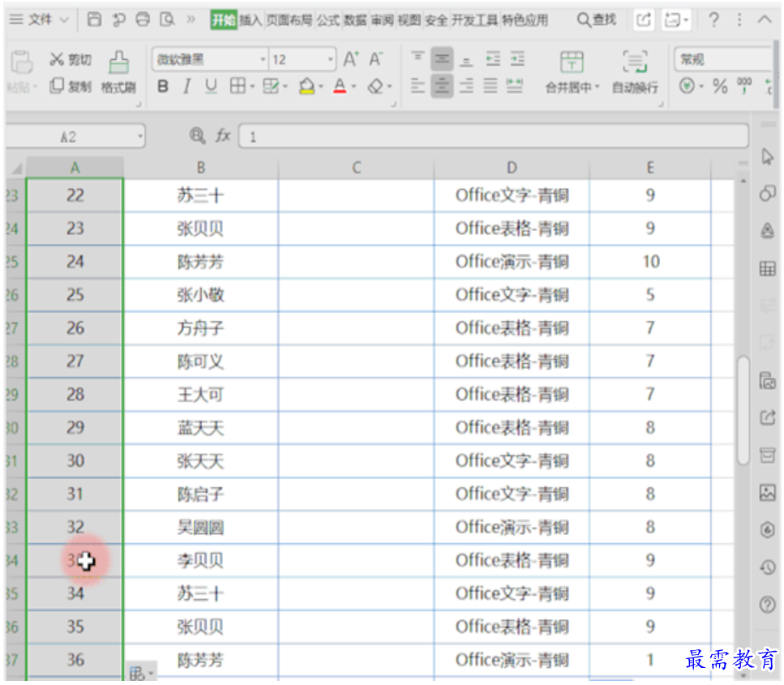Open the number format dropdown (常规)
Viewport: 784px width, 685px height.
(x=724, y=59)
